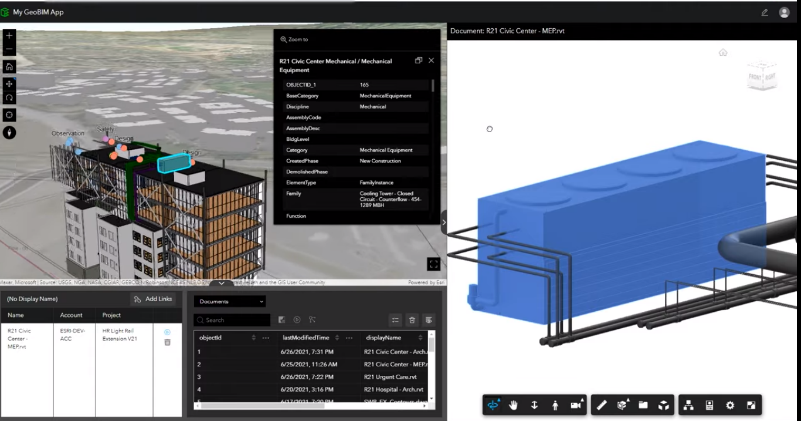Close the Mechanical Equipment popup

(x=431, y=60)
